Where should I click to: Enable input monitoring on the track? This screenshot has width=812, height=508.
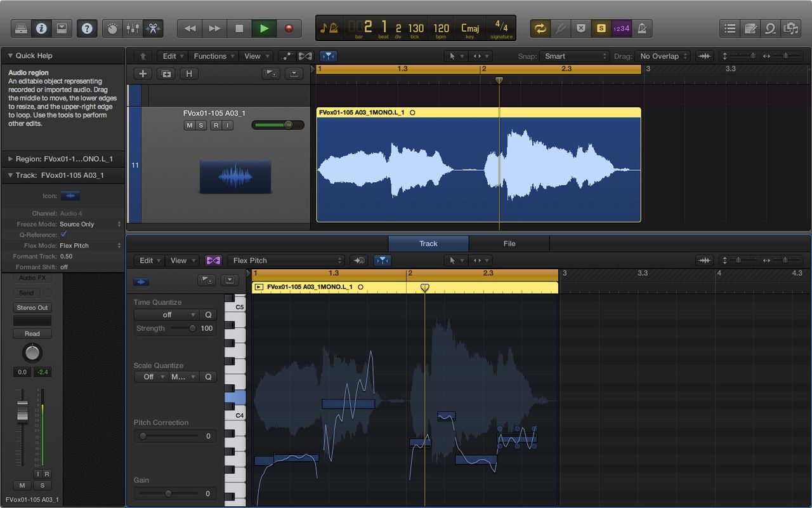point(228,125)
